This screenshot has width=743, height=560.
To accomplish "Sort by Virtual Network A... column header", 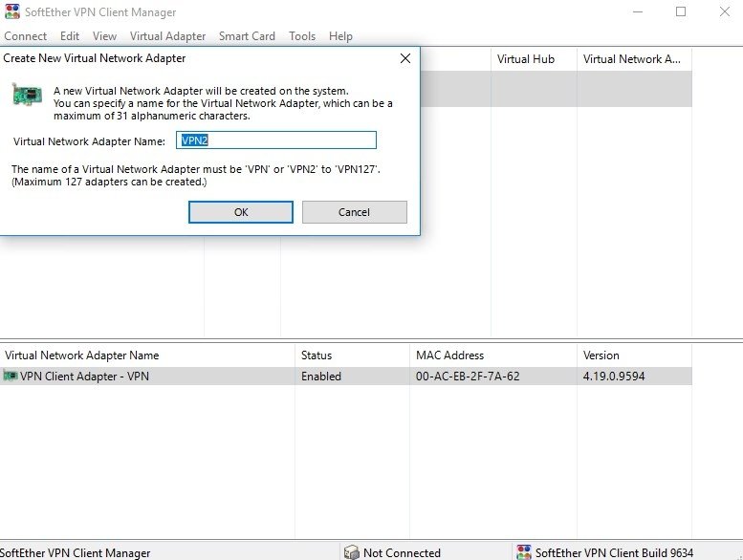I will (635, 59).
